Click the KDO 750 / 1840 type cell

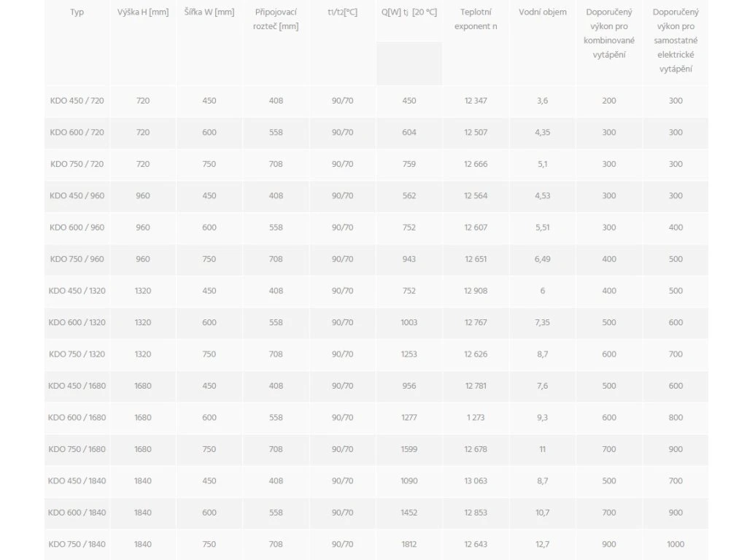(x=77, y=545)
